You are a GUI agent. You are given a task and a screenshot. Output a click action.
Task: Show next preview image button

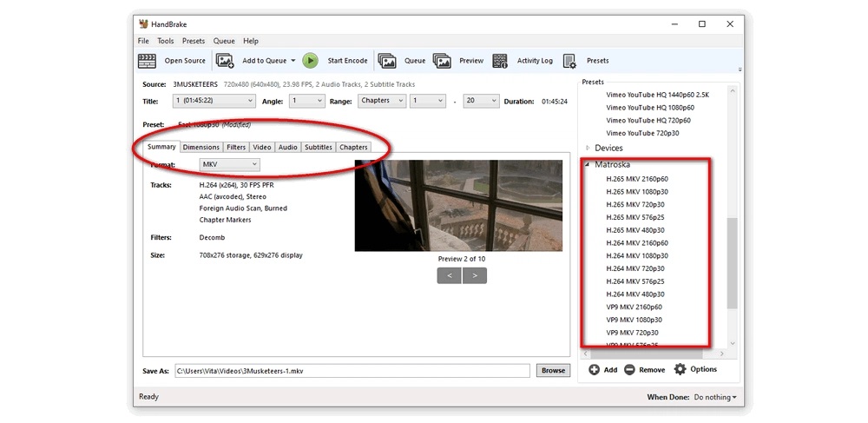point(475,275)
